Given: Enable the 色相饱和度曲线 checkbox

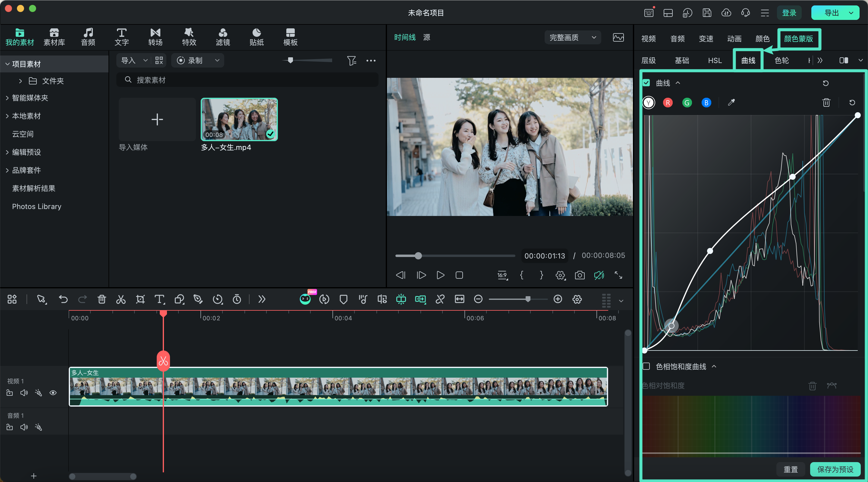Looking at the screenshot, I should [x=646, y=366].
